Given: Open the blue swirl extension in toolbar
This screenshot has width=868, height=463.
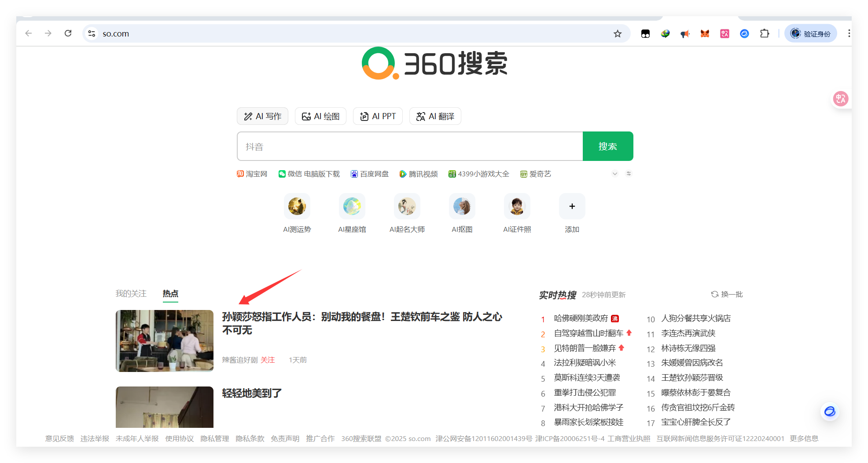Looking at the screenshot, I should [x=744, y=33].
